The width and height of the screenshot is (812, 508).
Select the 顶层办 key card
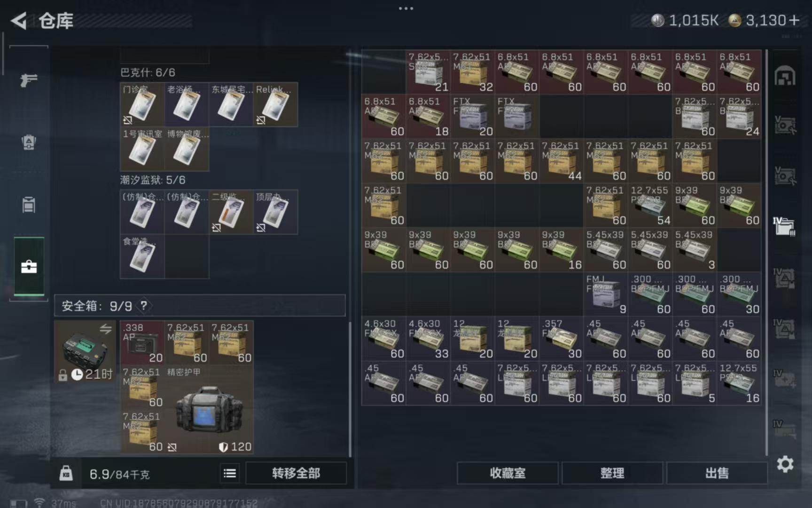(275, 212)
